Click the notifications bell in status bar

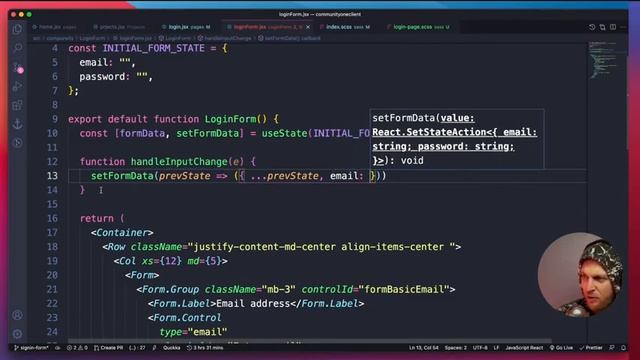(623, 348)
